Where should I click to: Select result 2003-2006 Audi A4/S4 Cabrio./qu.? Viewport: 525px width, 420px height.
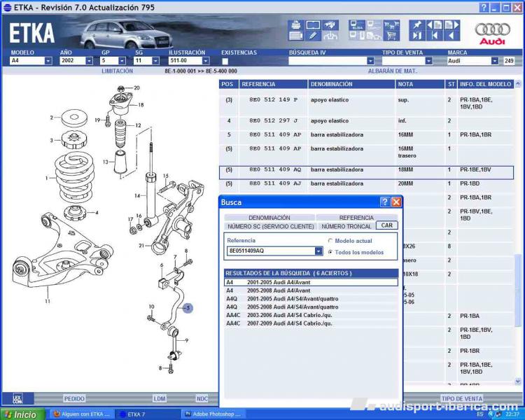(x=311, y=315)
